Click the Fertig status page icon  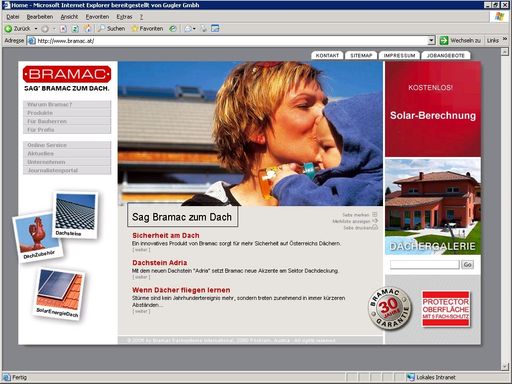click(x=6, y=377)
